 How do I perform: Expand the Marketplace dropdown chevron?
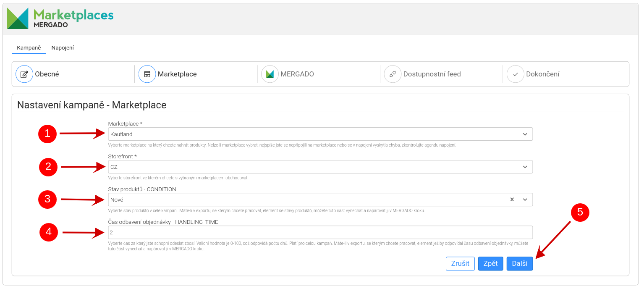pos(525,134)
